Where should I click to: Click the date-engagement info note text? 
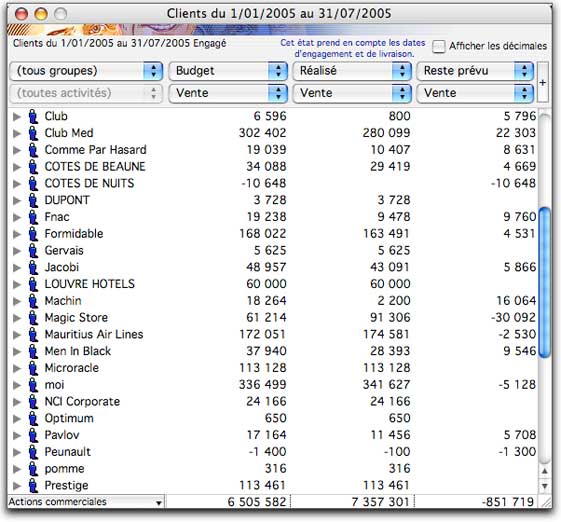(x=353, y=48)
